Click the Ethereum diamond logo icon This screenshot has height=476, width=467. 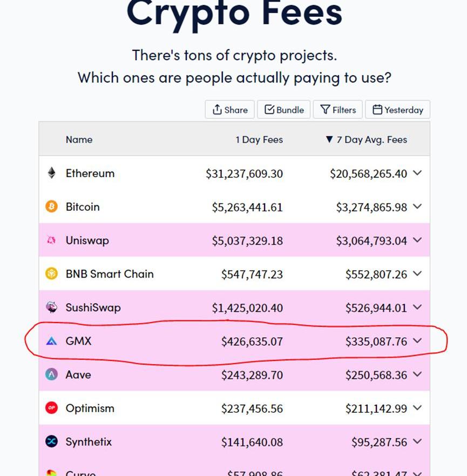pyautogui.click(x=51, y=173)
